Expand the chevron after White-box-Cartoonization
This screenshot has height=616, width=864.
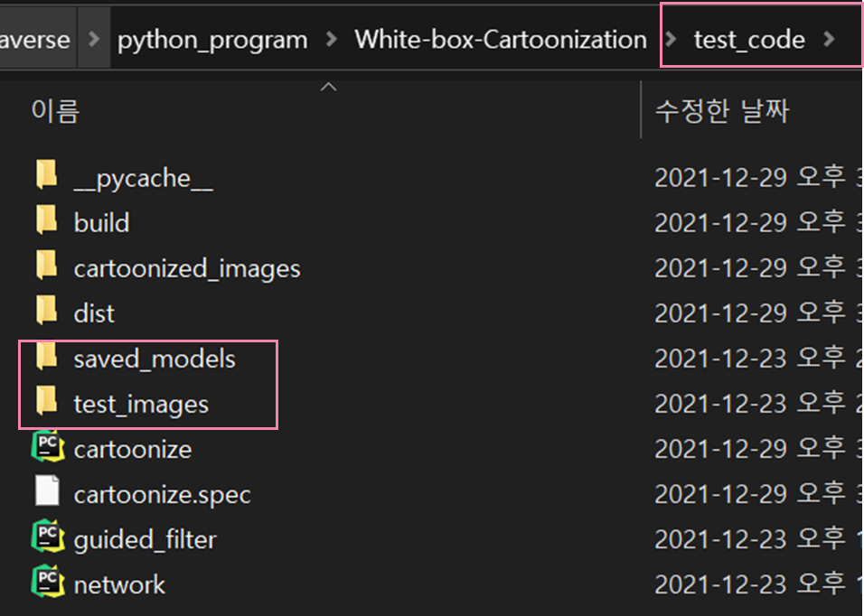point(672,39)
